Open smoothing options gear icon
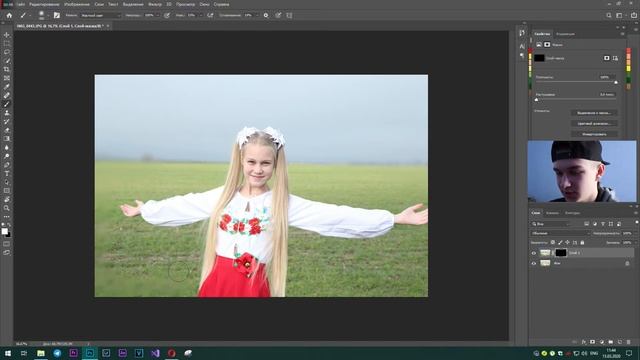The height and width of the screenshot is (360, 640). (x=266, y=16)
